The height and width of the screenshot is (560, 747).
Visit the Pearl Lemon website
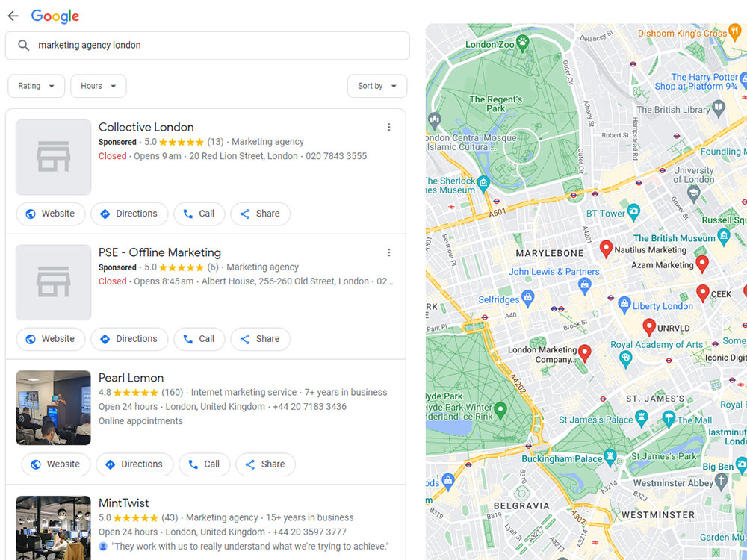click(x=56, y=464)
